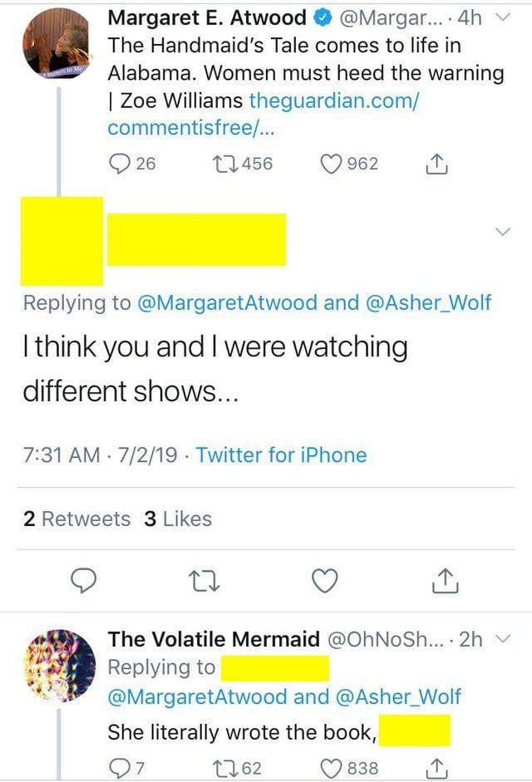Reply to Margaret Atwood's tweet (26 comments)

tap(119, 164)
